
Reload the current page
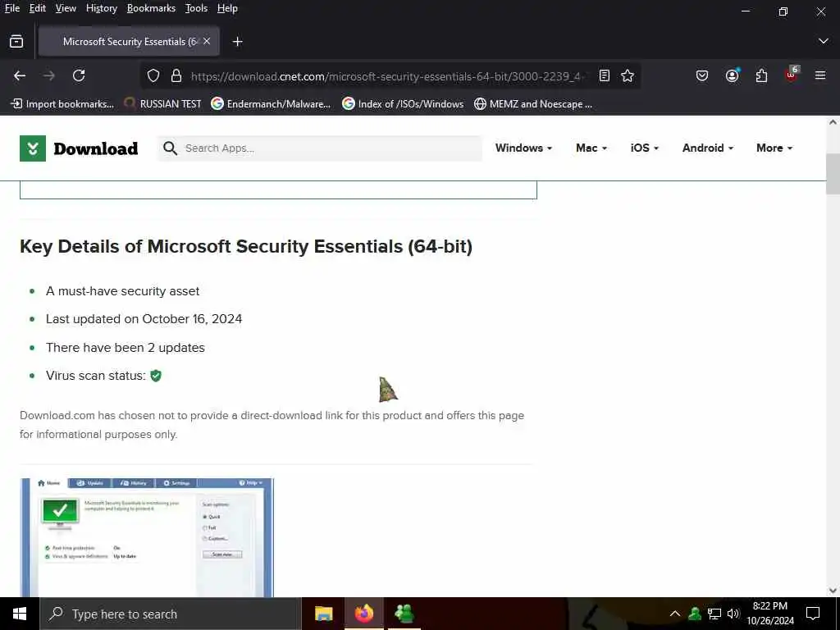coord(79,76)
